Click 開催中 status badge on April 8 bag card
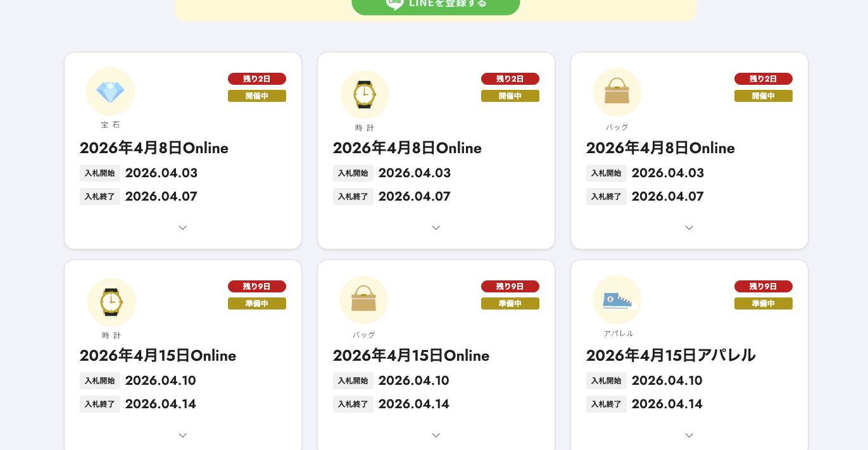868x450 pixels. coord(763,96)
